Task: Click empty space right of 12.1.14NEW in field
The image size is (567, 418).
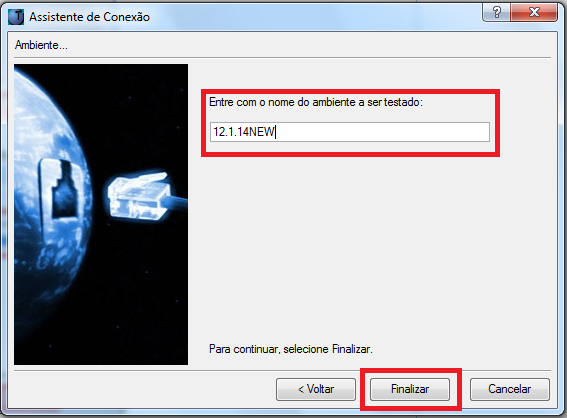Action: click(x=383, y=132)
